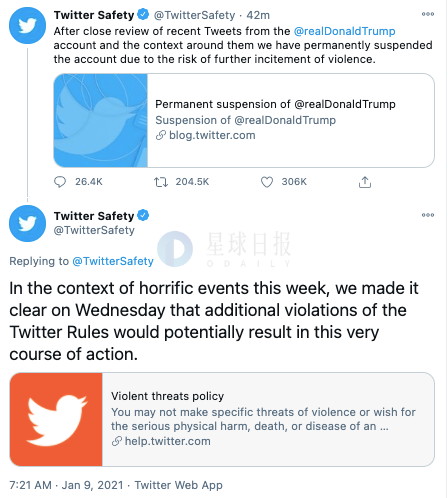The width and height of the screenshot is (448, 498).
Task: Open the first tweet's three-dot more menu
Action: tap(428, 14)
